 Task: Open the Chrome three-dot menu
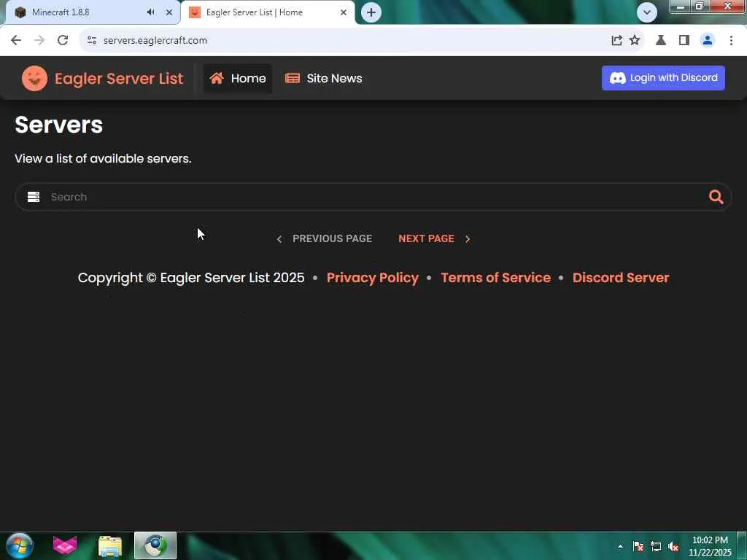coord(731,41)
